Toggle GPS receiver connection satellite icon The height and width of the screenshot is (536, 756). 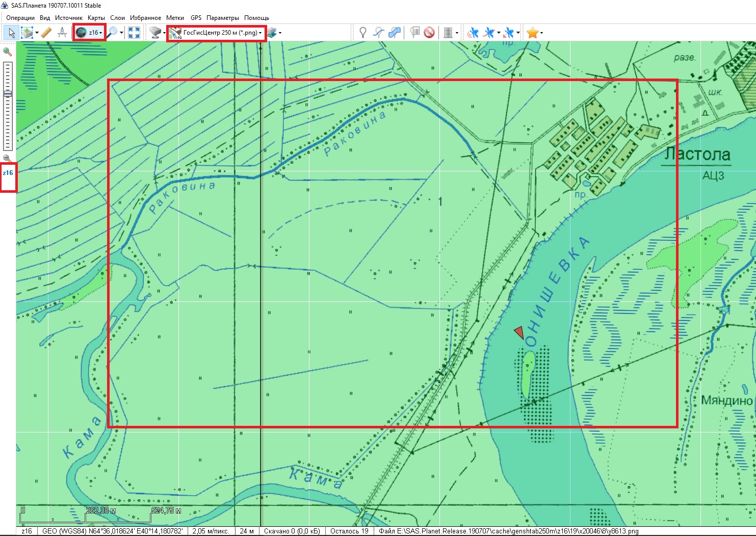(473, 33)
